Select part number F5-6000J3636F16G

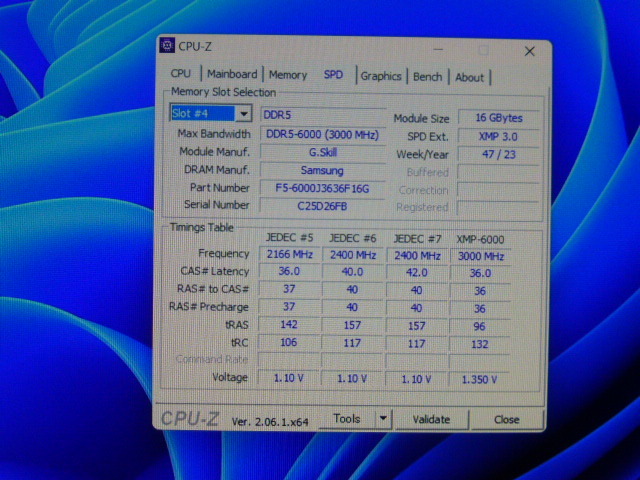[322, 189]
